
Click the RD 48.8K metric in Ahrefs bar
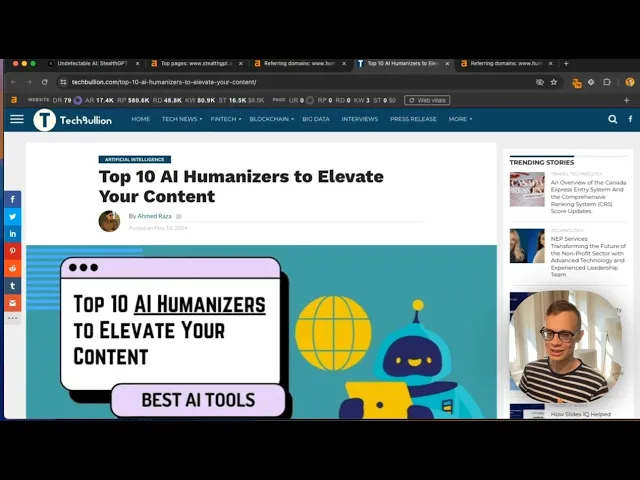(167, 100)
